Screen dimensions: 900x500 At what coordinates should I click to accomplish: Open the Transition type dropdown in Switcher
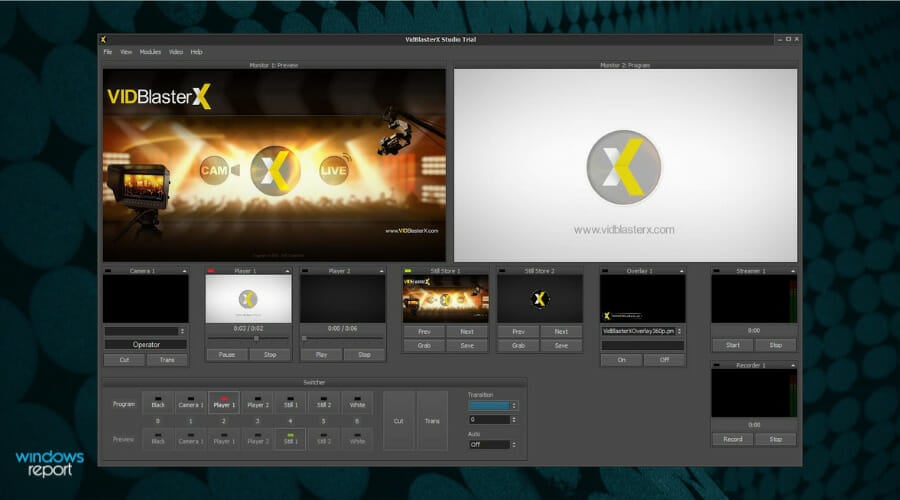(x=514, y=405)
